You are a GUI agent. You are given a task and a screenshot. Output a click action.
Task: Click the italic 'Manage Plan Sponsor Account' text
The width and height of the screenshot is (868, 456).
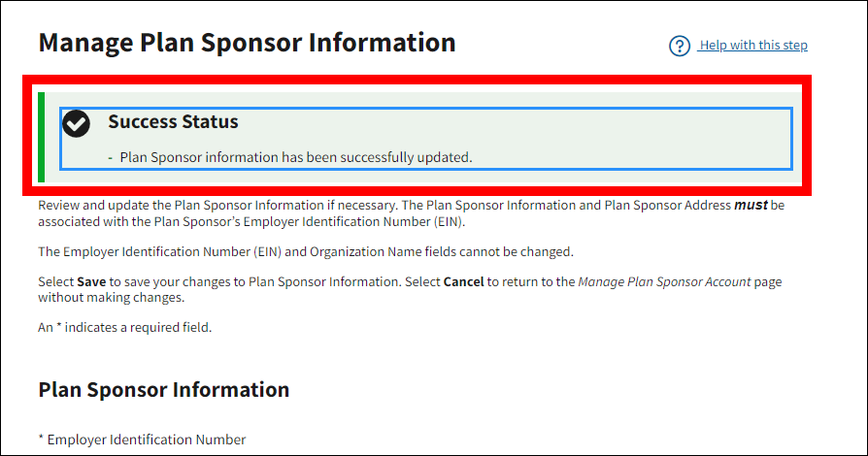tap(664, 282)
